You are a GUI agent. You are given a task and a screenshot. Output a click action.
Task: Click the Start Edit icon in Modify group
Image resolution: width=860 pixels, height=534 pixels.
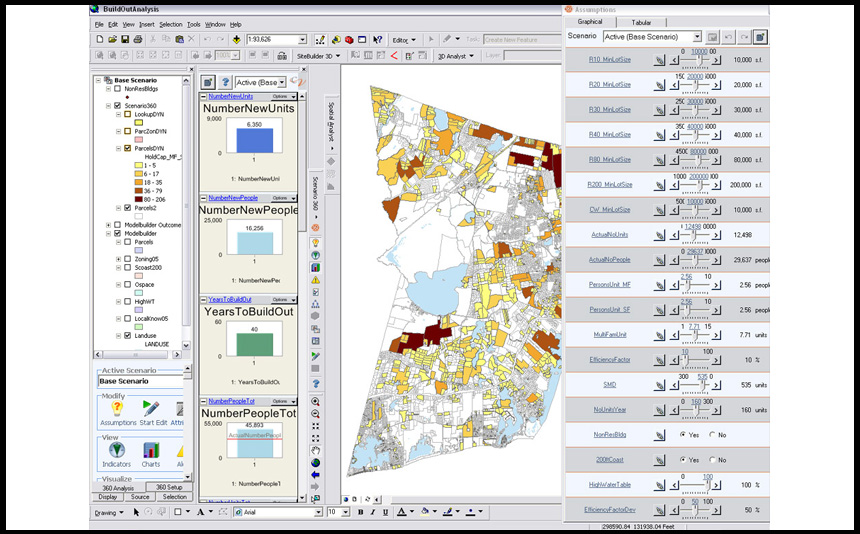tap(151, 408)
